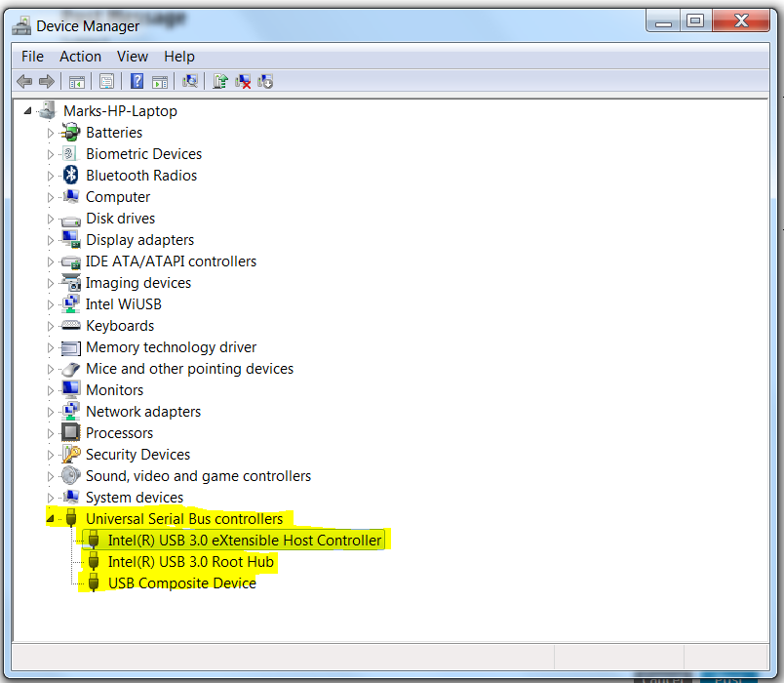Select Intel(R) USB 3.0 Root Hub
The image size is (784, 683).
coord(190,561)
